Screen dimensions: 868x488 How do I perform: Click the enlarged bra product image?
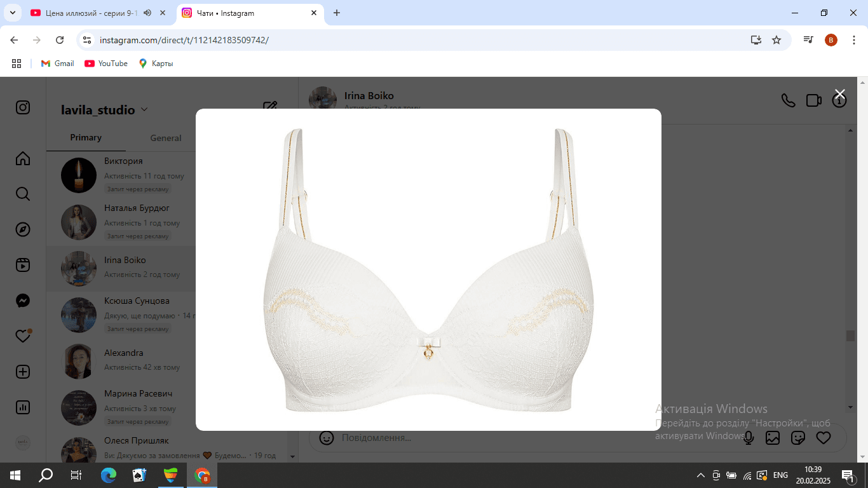point(428,269)
